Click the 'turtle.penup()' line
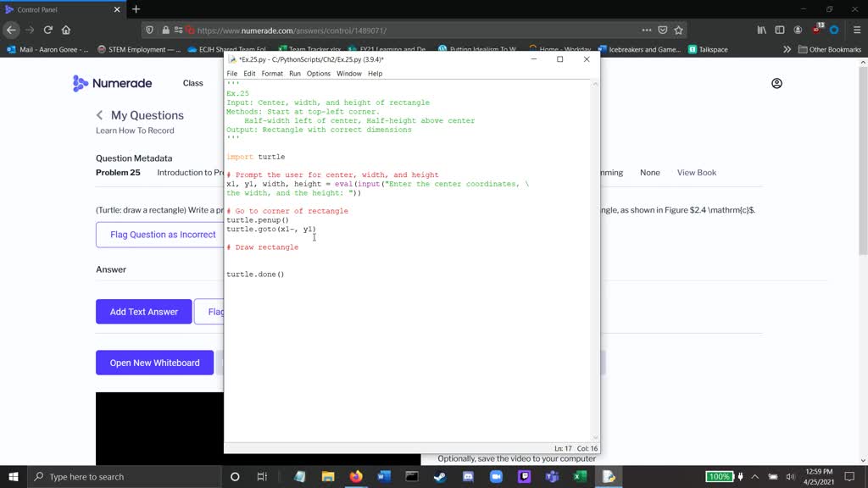This screenshot has width=868, height=488. point(258,220)
